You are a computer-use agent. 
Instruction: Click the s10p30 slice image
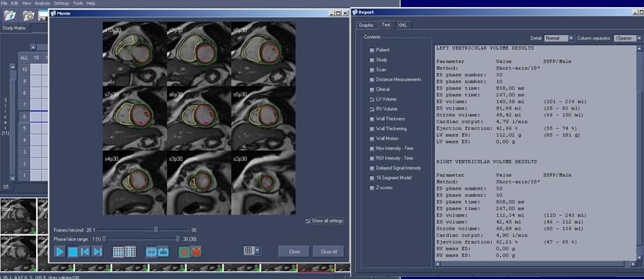(134, 54)
